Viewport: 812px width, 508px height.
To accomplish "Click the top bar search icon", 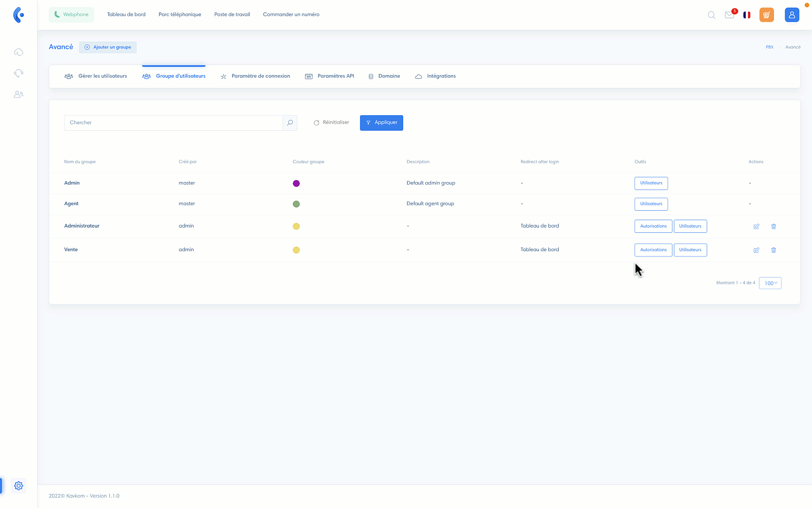I will 711,15.
